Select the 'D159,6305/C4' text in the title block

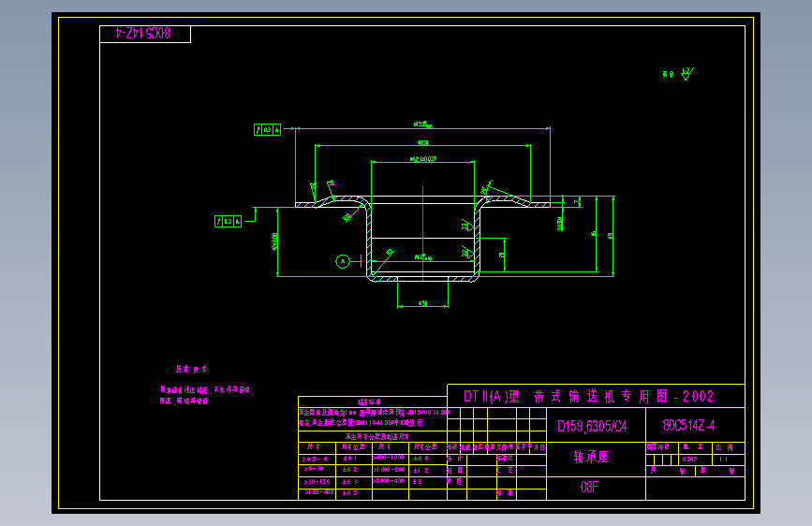pos(592,427)
